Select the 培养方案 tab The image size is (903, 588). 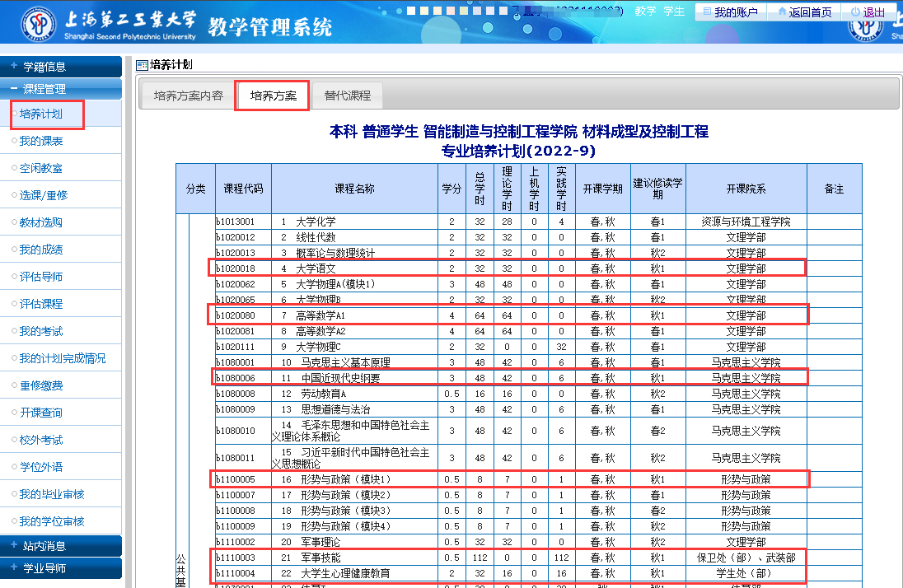coord(273,96)
